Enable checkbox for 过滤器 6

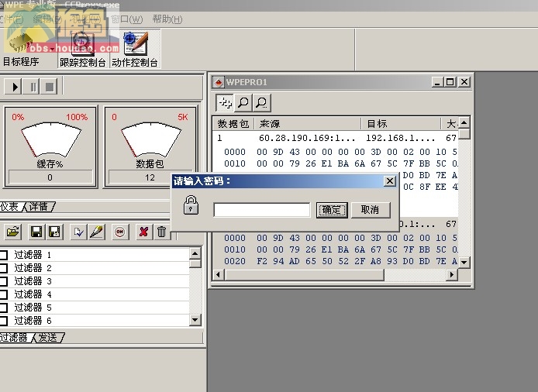pos(3,321)
